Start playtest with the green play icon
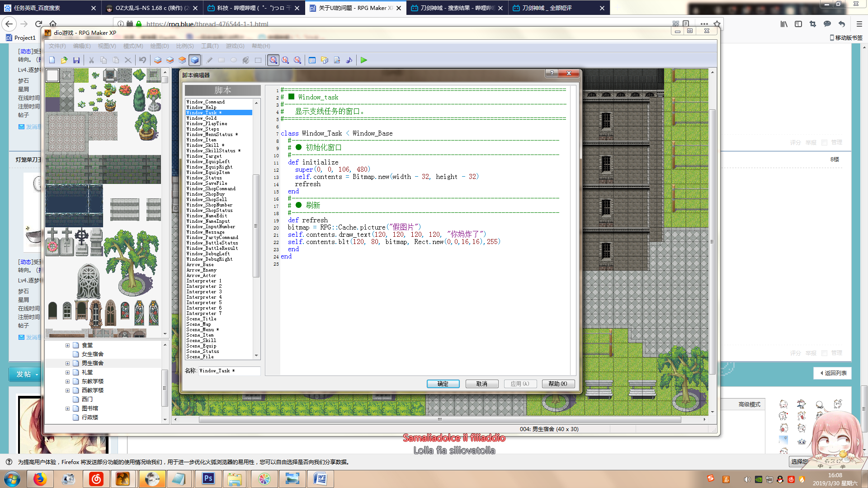Image resolution: width=868 pixels, height=488 pixels. coord(364,60)
